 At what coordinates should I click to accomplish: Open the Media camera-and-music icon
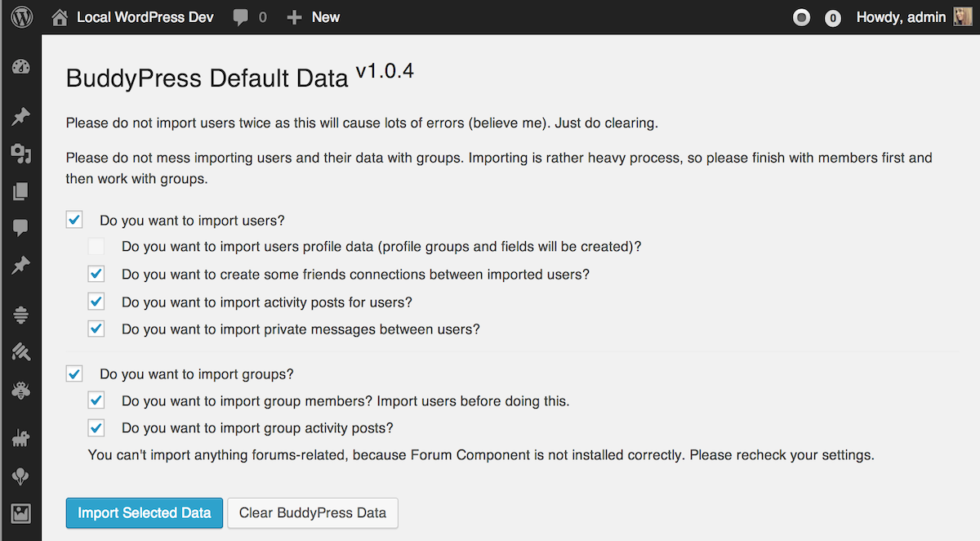pyautogui.click(x=21, y=154)
